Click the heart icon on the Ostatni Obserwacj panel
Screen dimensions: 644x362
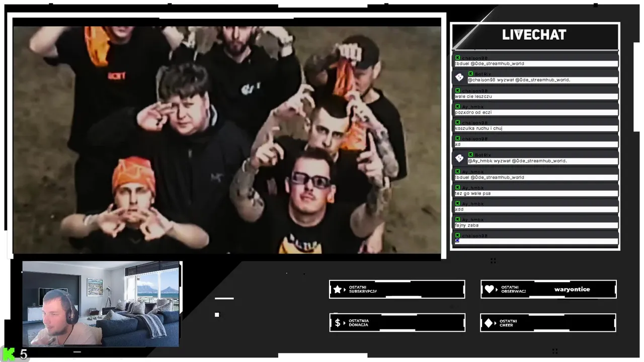(x=489, y=289)
